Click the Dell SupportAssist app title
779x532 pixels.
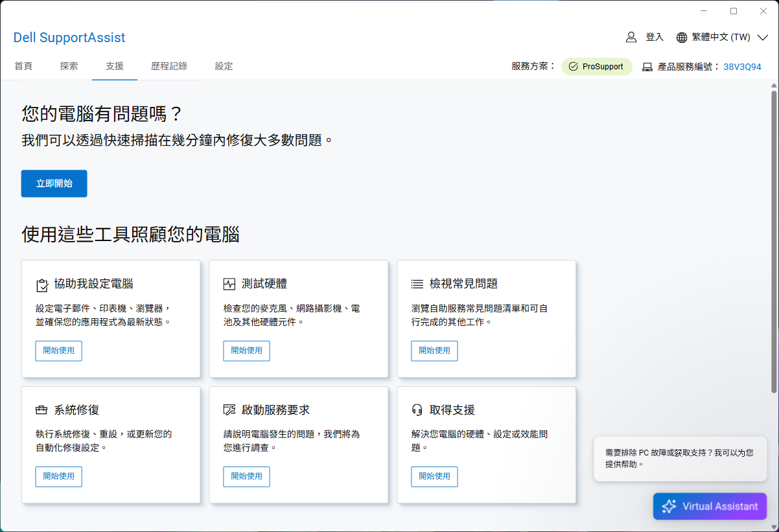tap(69, 38)
